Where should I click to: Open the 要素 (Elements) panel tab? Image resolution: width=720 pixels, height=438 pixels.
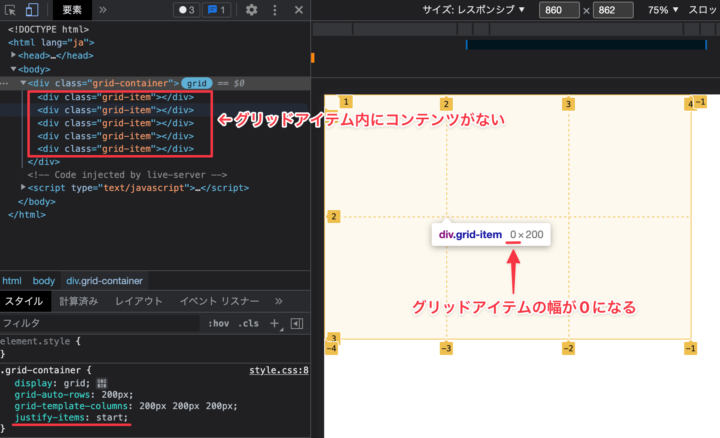(72, 10)
